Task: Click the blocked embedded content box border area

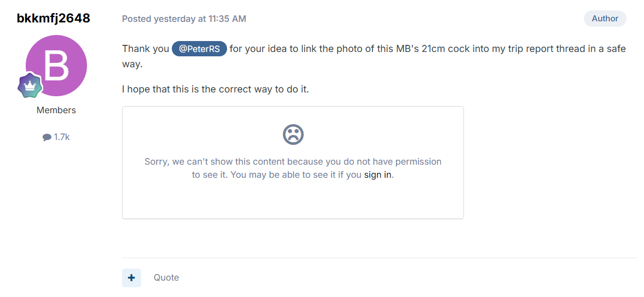Action: tap(293, 162)
